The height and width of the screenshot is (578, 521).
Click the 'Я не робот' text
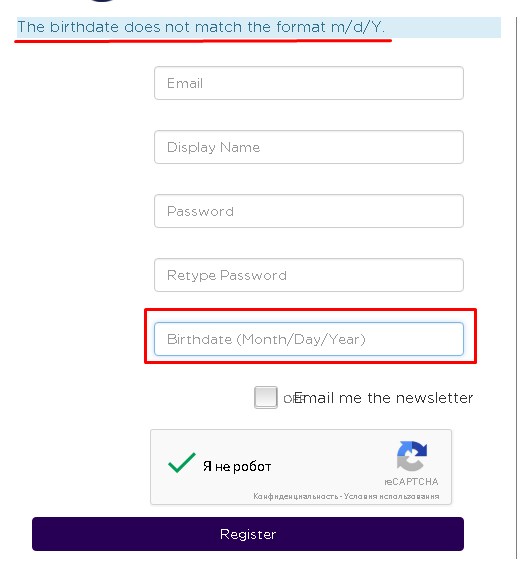pyautogui.click(x=237, y=467)
